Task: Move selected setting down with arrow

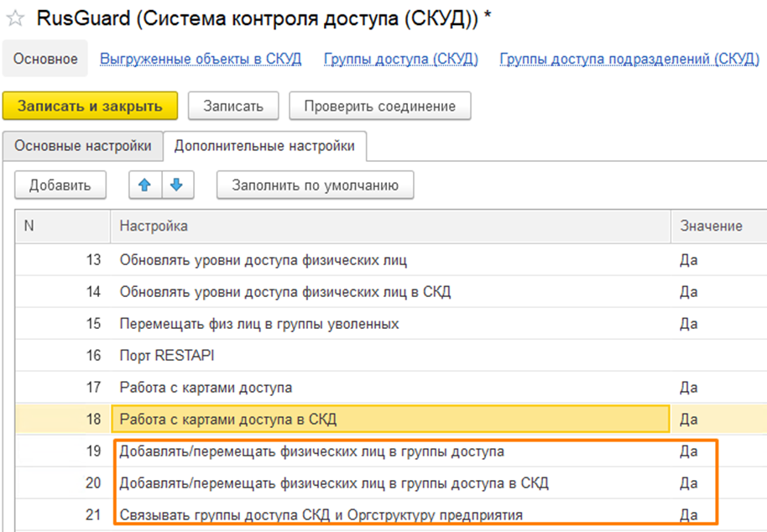Action: [x=176, y=185]
